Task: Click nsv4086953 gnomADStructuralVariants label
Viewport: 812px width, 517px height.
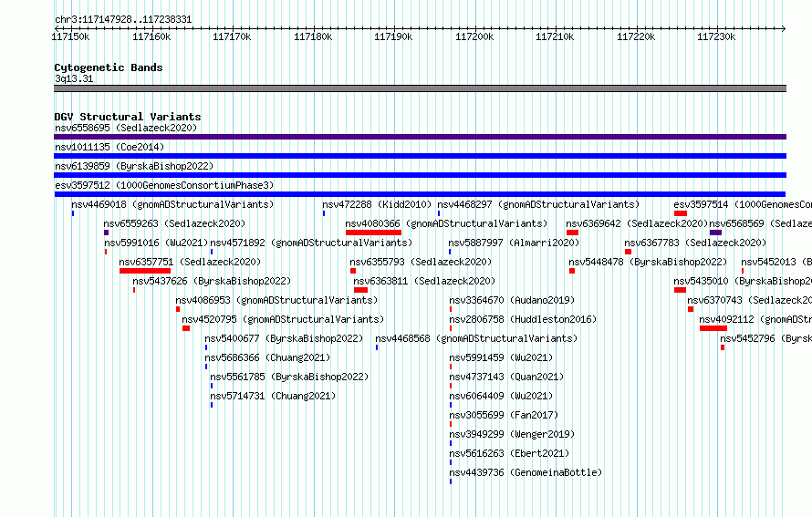Action: (x=276, y=300)
